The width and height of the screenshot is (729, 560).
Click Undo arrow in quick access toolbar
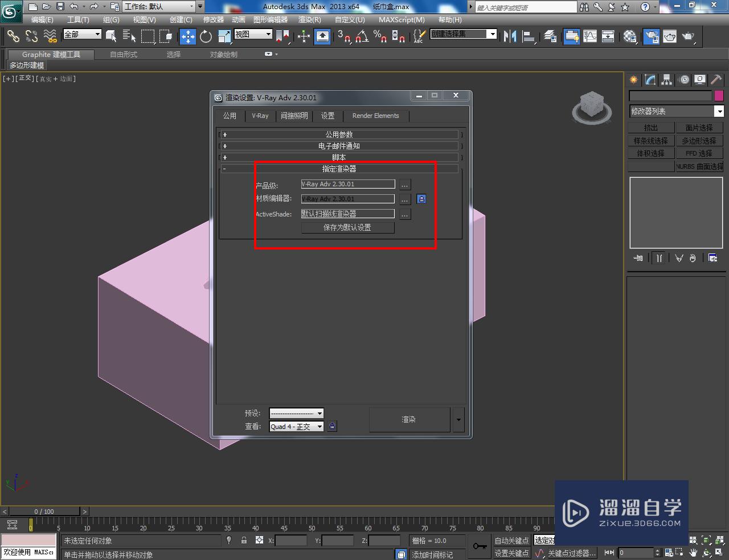pyautogui.click(x=74, y=7)
